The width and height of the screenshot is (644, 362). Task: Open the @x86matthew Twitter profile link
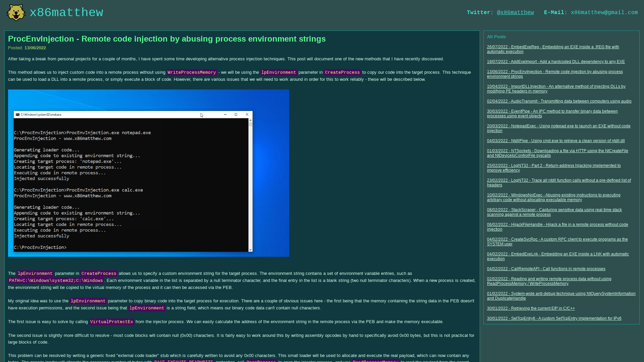click(515, 12)
